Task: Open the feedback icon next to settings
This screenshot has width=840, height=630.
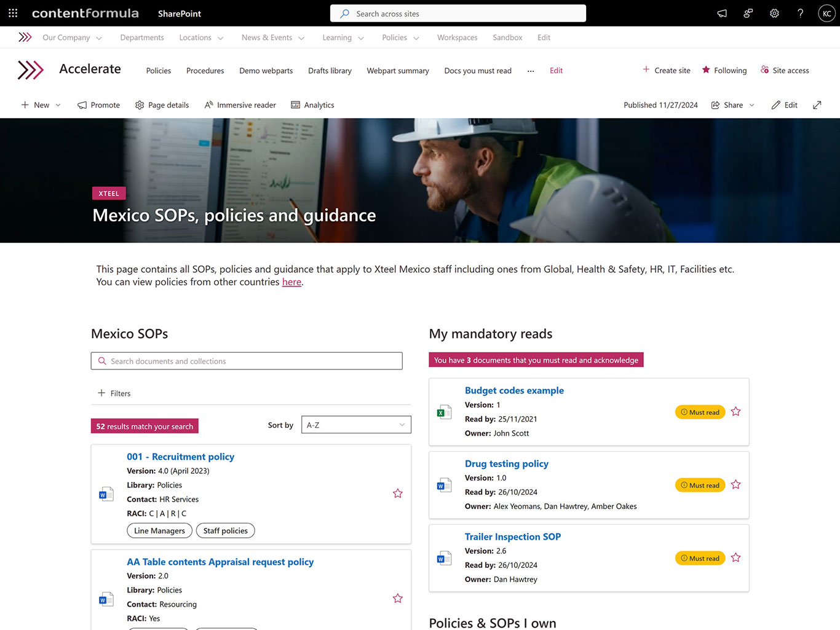Action: tap(748, 13)
